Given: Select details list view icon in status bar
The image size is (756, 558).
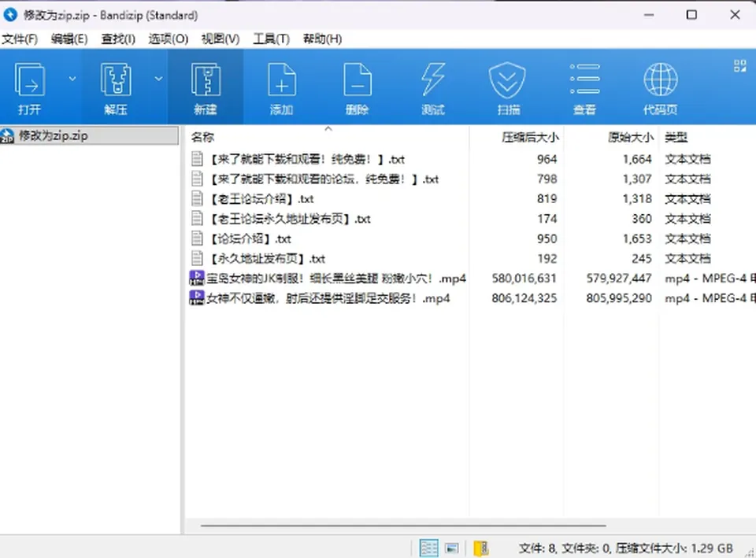Looking at the screenshot, I should click(x=428, y=548).
